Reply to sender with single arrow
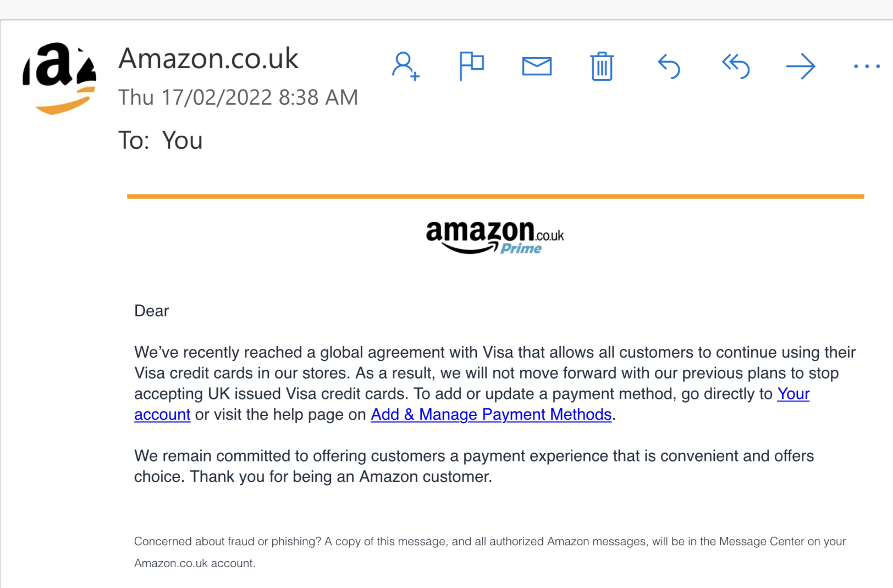Viewport: 893px width, 588px height. tap(669, 66)
